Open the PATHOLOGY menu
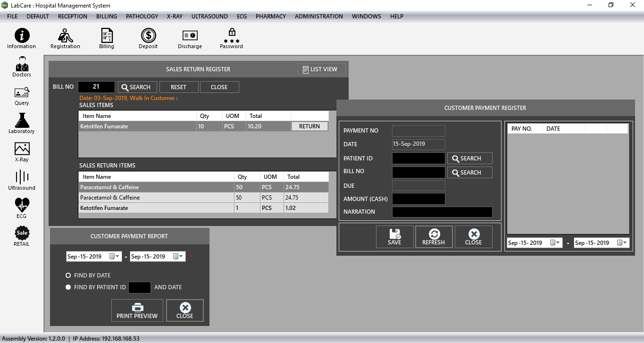The height and width of the screenshot is (343, 644). tap(142, 16)
